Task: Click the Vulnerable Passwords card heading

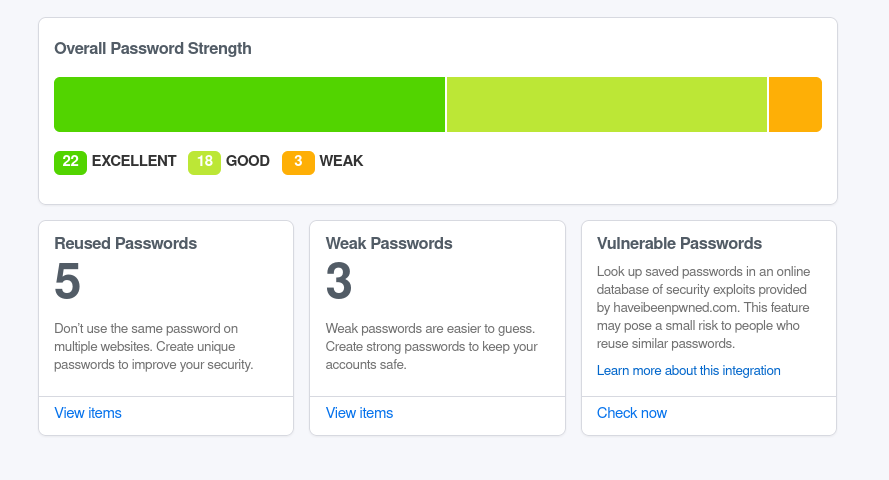Action: (x=679, y=243)
